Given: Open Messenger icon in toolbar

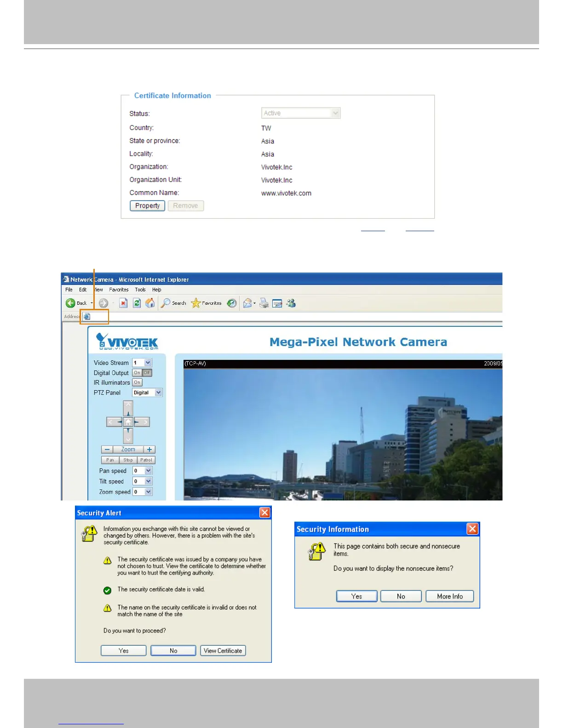Looking at the screenshot, I should click(291, 303).
